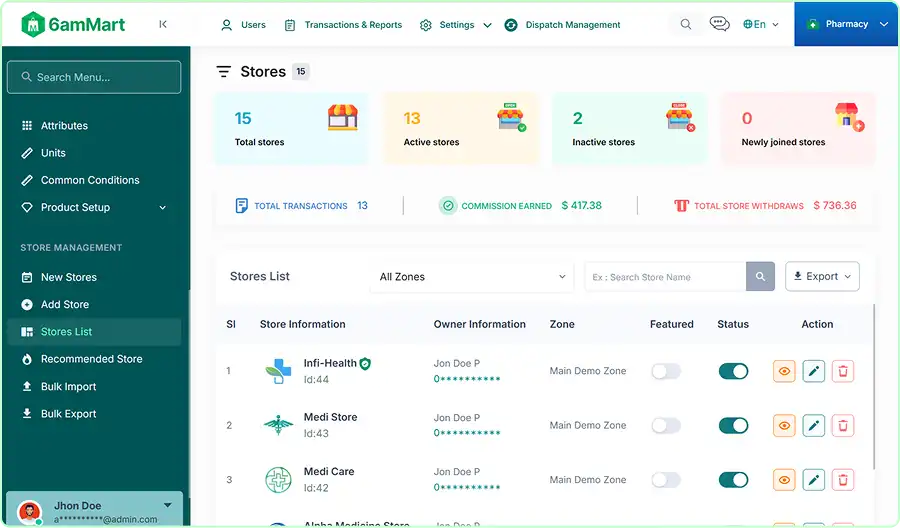Viewport: 900px width, 528px height.
Task: Collapse the sidebar with arrow icon
Action: 163,24
